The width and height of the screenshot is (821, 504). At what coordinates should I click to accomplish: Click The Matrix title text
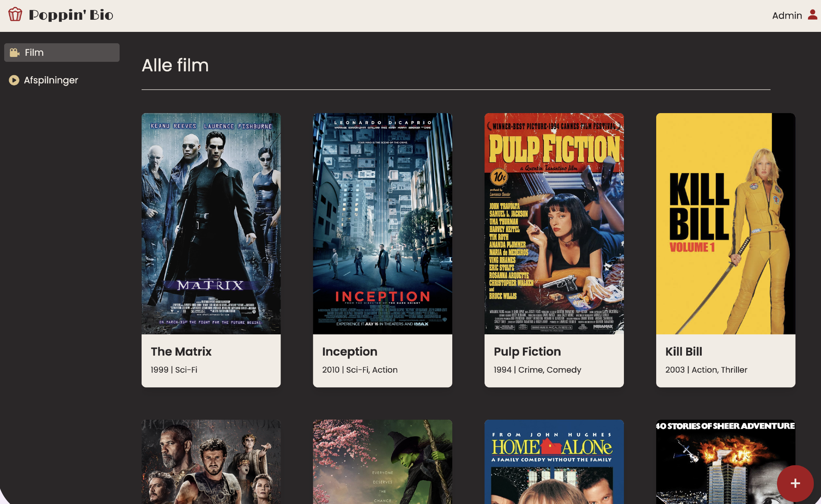tap(181, 351)
